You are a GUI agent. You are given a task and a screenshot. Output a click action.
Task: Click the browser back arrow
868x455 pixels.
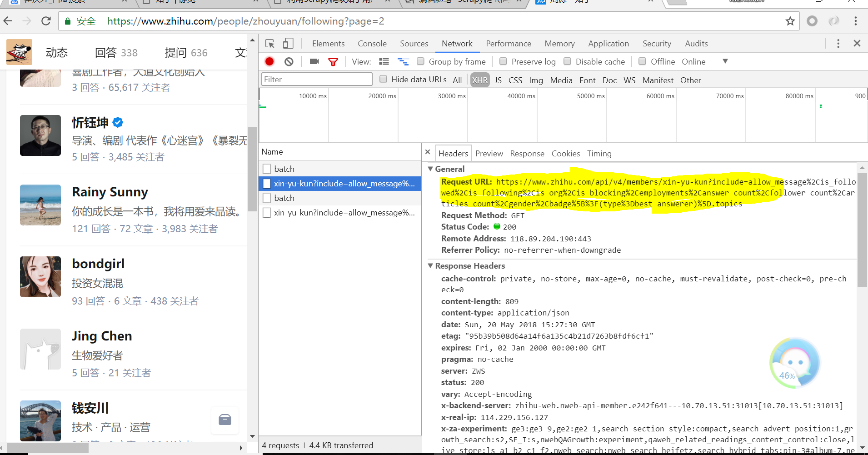coord(8,21)
